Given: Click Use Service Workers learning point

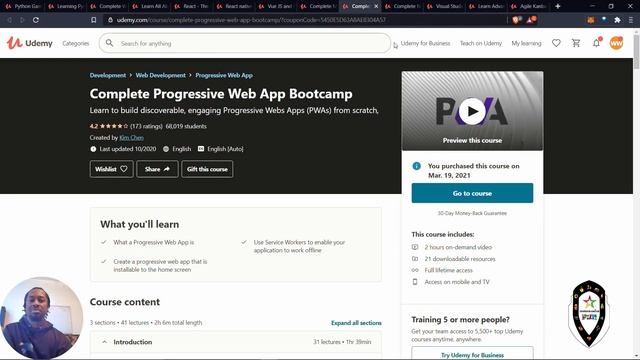Looking at the screenshot, I should (x=299, y=246).
